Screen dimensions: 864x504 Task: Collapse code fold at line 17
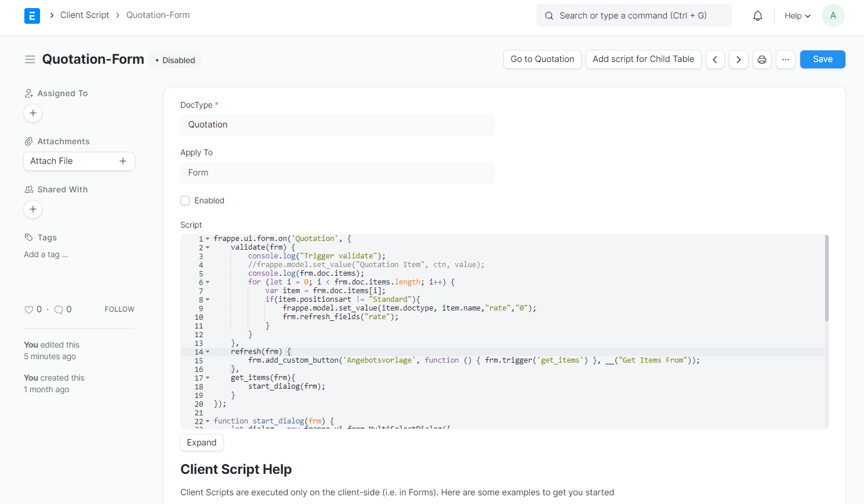click(x=208, y=378)
